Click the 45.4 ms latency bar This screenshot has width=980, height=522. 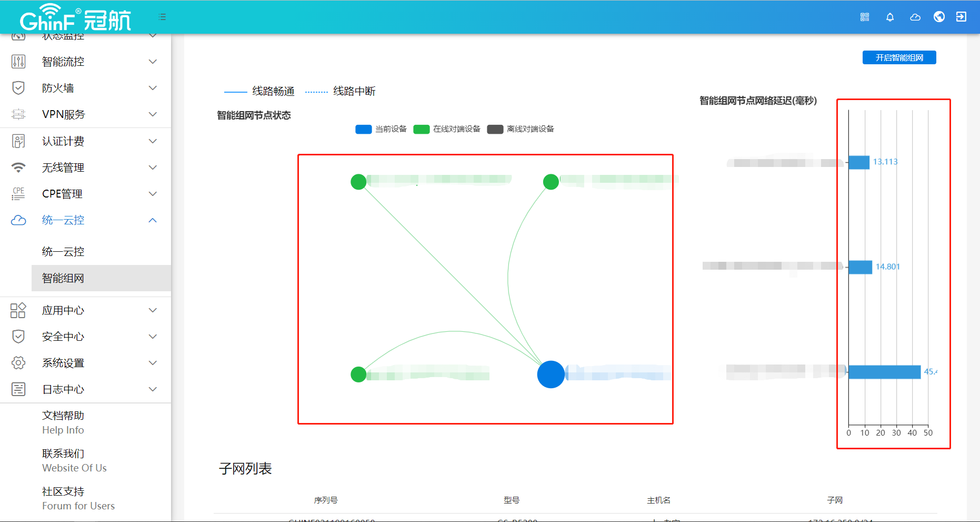click(x=884, y=372)
